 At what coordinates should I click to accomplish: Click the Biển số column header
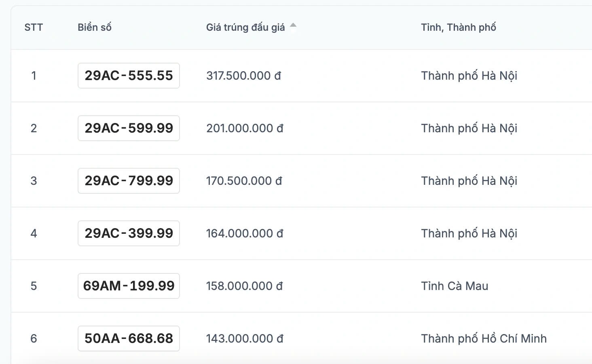[94, 28]
